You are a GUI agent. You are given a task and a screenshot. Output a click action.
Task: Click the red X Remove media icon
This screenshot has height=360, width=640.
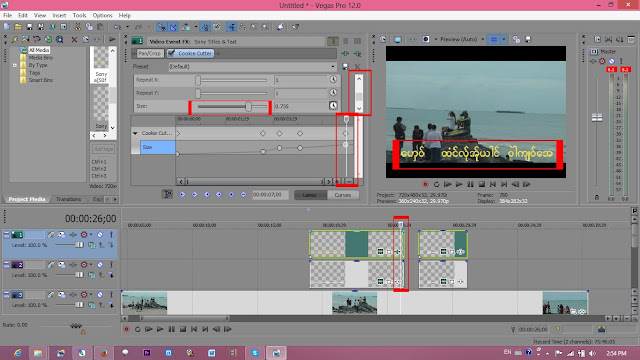[74, 40]
